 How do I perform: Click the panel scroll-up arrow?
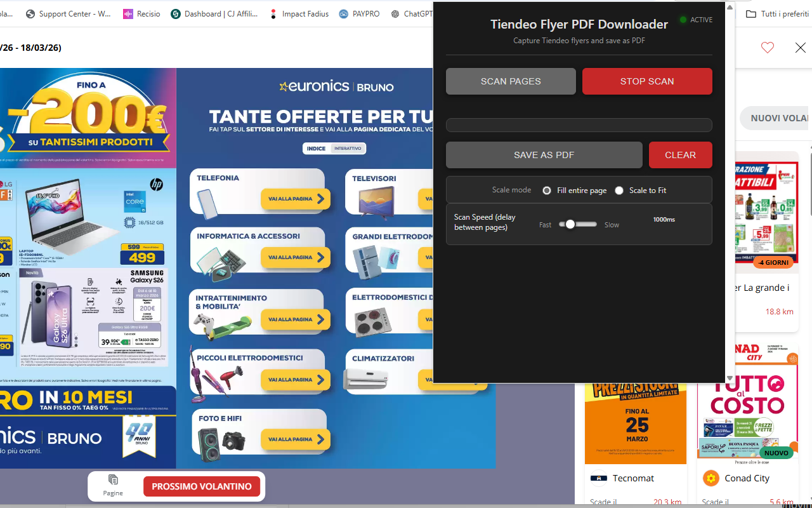tap(730, 6)
